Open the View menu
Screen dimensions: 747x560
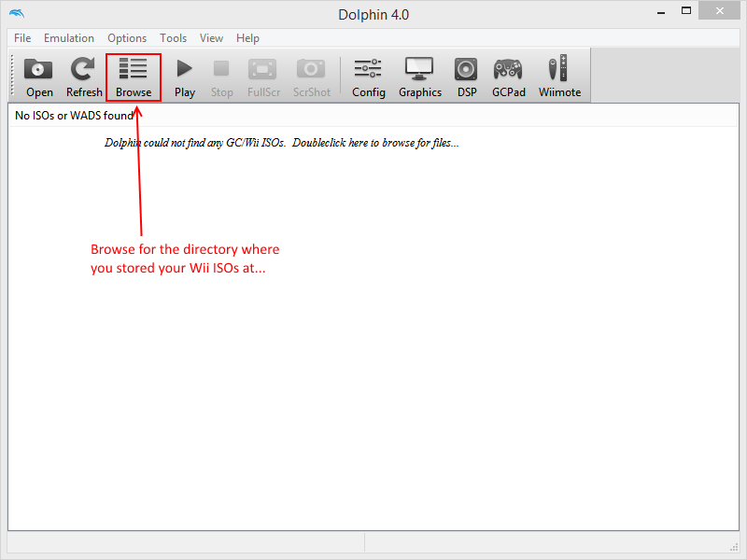coord(211,38)
